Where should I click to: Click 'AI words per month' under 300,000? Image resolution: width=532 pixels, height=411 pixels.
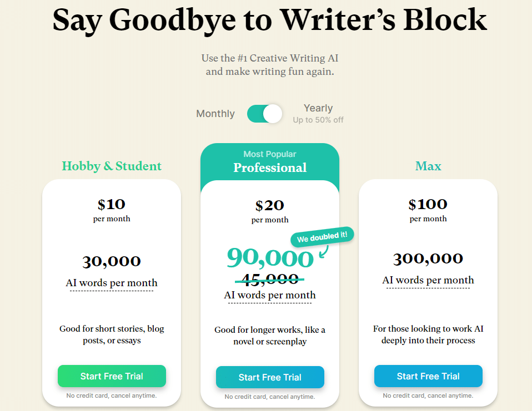click(428, 280)
